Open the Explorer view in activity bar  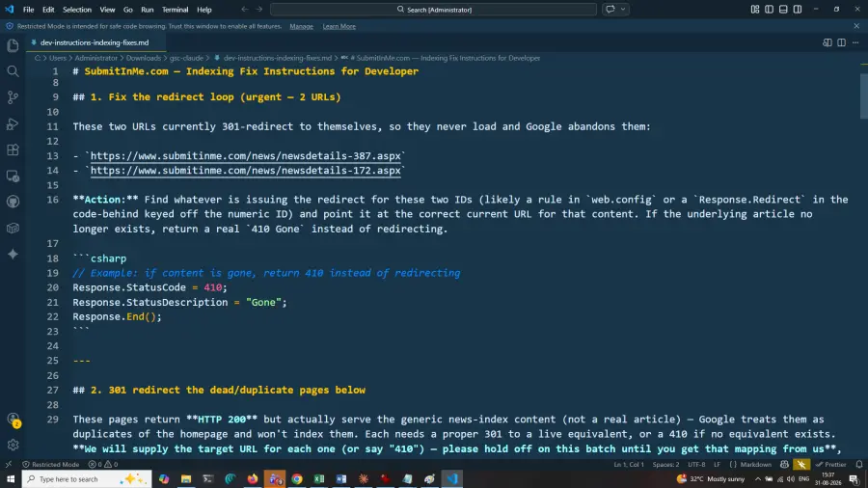[x=13, y=45]
